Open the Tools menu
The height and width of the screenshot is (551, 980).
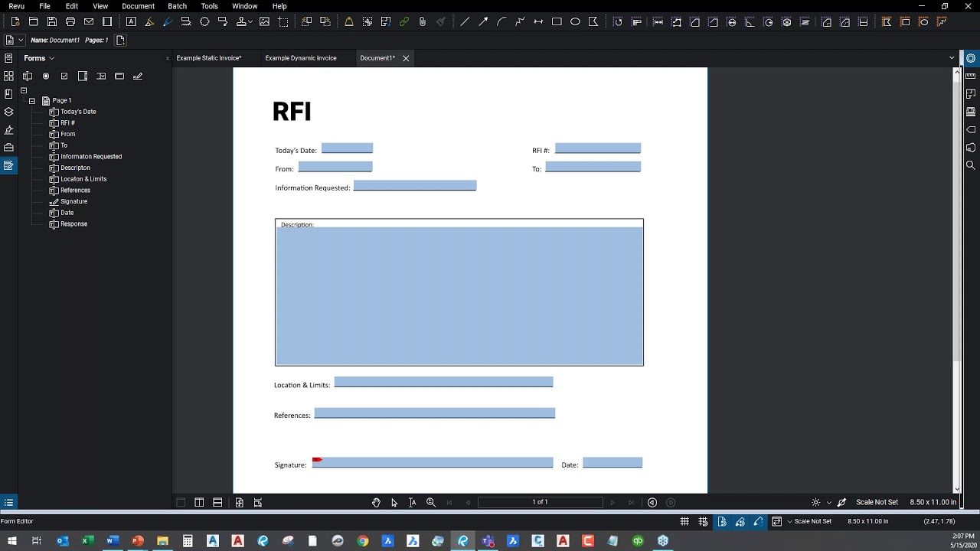tap(209, 6)
